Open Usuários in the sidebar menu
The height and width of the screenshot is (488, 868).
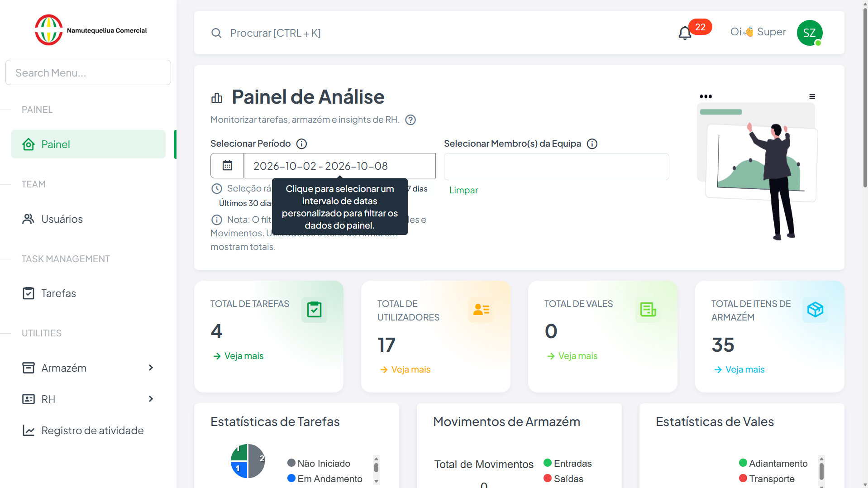coord(88,219)
